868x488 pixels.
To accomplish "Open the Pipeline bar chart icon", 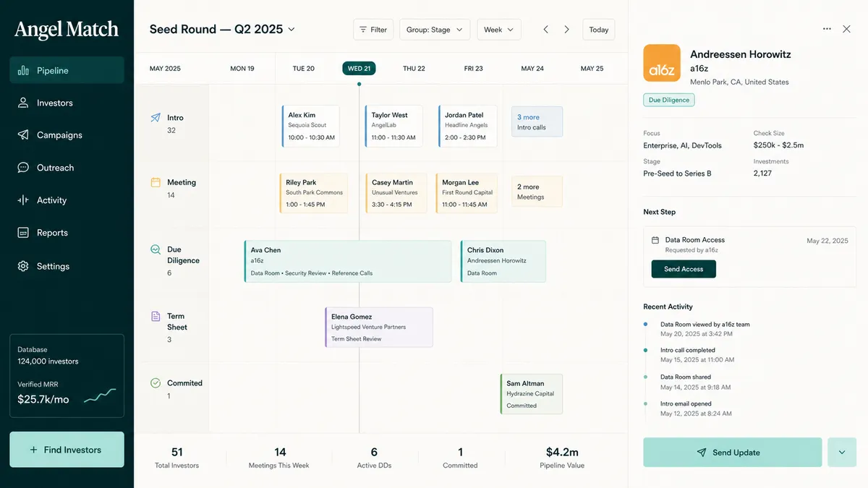I will click(x=23, y=71).
